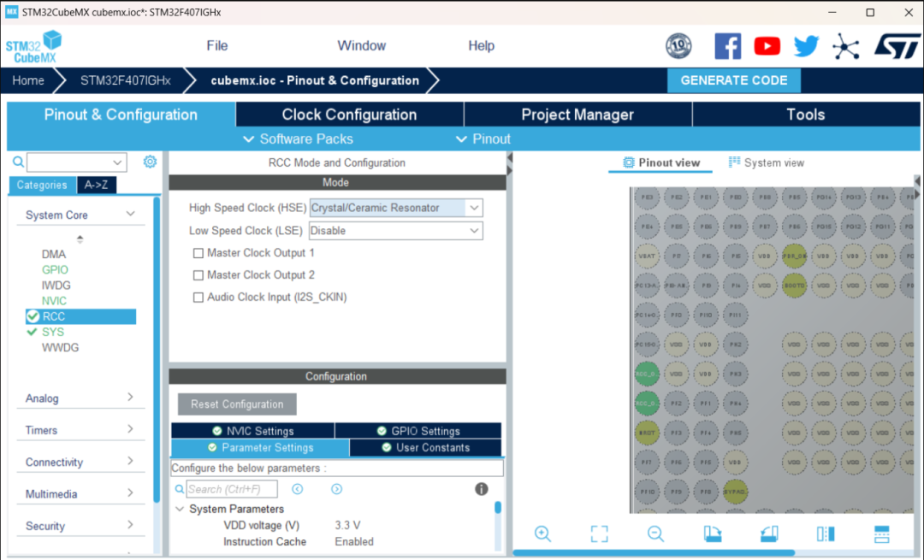Click the previous search result arrow

298,489
